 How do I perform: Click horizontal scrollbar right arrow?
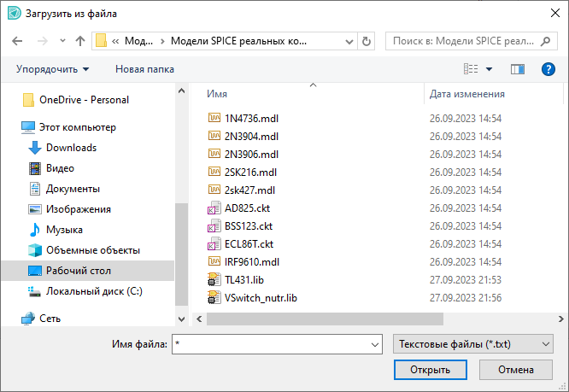[x=561, y=319]
